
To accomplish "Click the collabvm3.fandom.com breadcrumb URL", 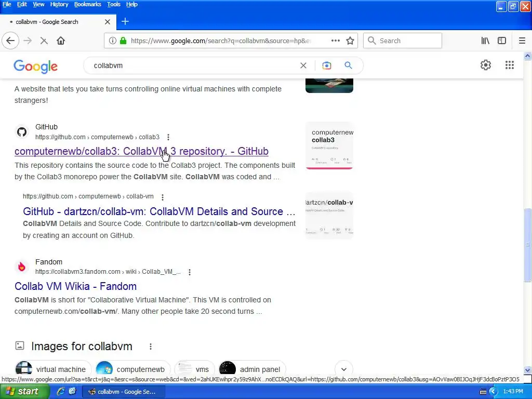I will pyautogui.click(x=108, y=272).
